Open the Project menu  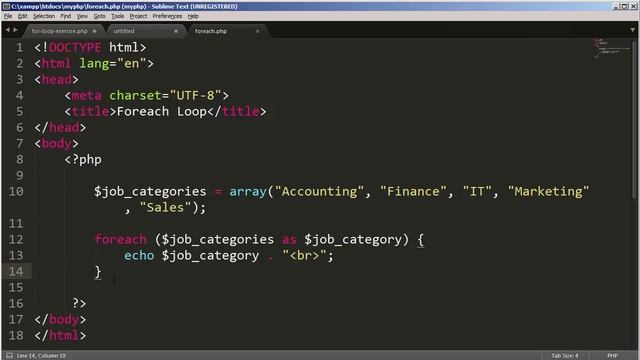coord(138,16)
